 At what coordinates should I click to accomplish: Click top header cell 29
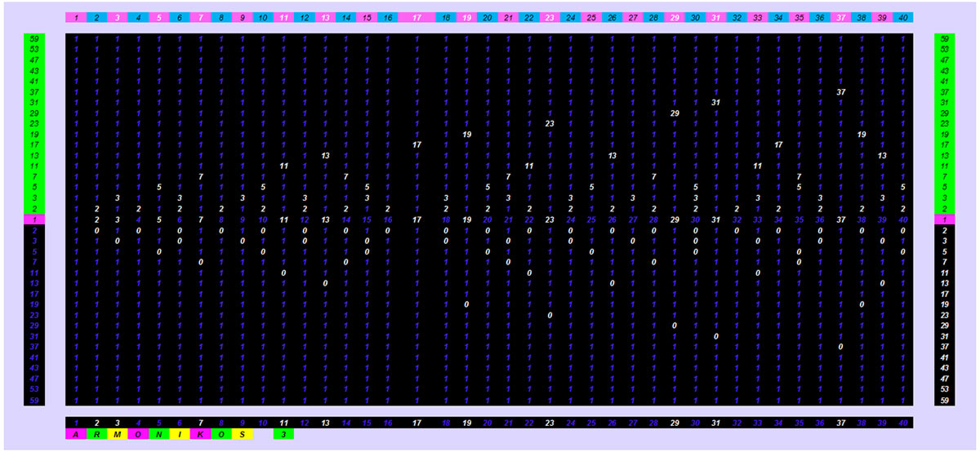(674, 17)
